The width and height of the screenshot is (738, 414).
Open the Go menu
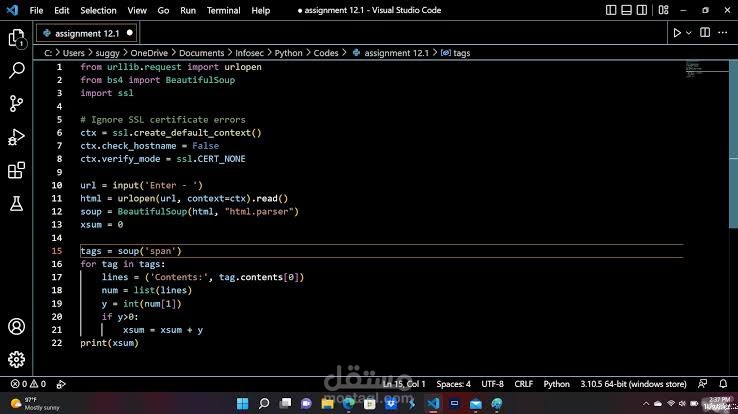[x=163, y=10]
